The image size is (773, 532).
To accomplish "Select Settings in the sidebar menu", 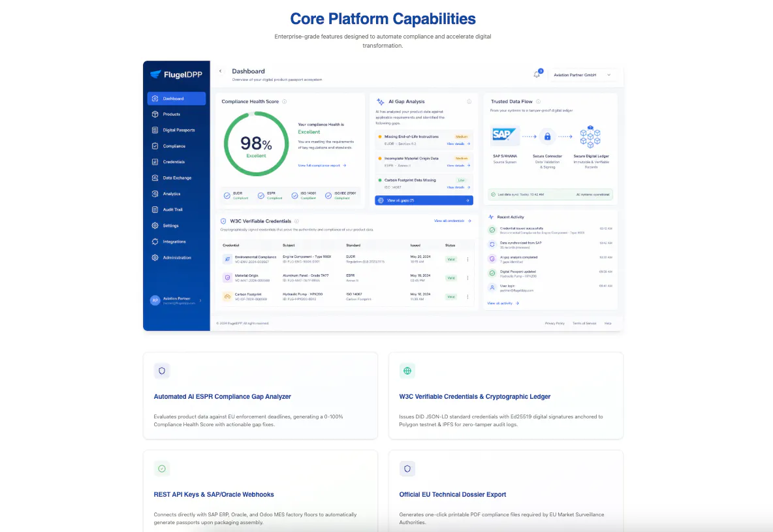I will (176, 225).
